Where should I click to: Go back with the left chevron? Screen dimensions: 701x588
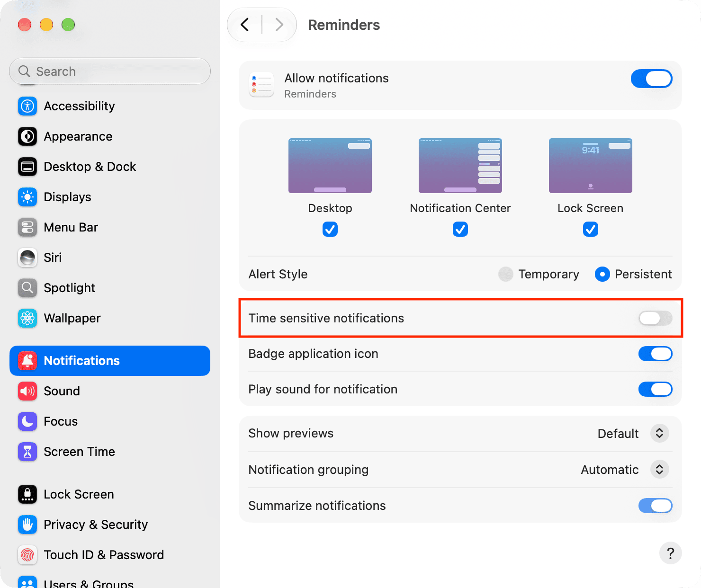point(245,25)
